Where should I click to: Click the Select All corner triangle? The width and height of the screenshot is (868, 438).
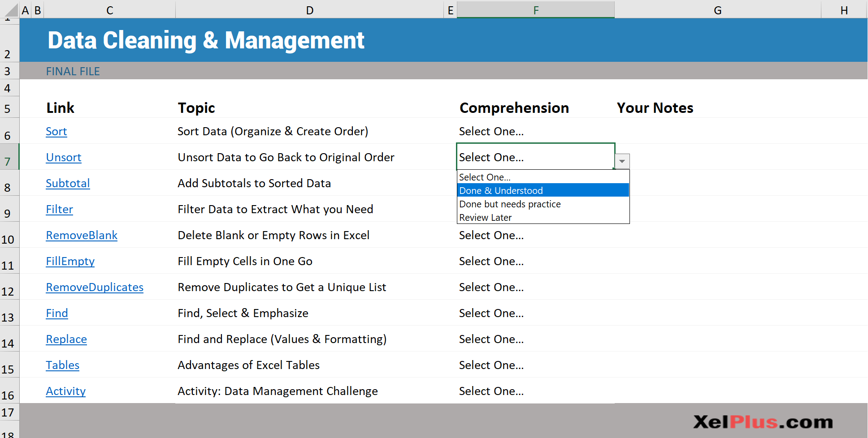tap(9, 9)
